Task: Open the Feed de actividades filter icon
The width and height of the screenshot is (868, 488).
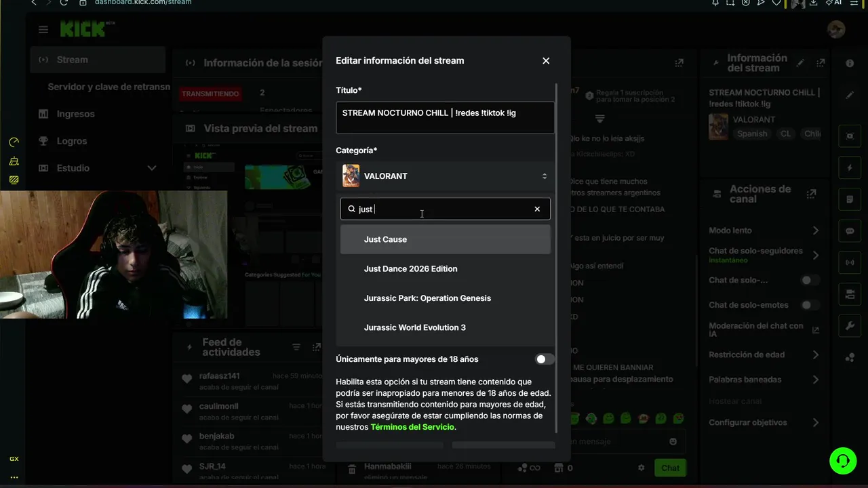Action: click(296, 347)
